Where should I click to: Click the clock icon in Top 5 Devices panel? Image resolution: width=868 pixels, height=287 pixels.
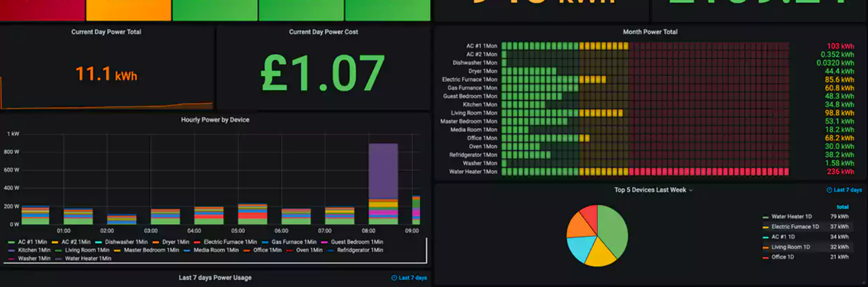829,190
